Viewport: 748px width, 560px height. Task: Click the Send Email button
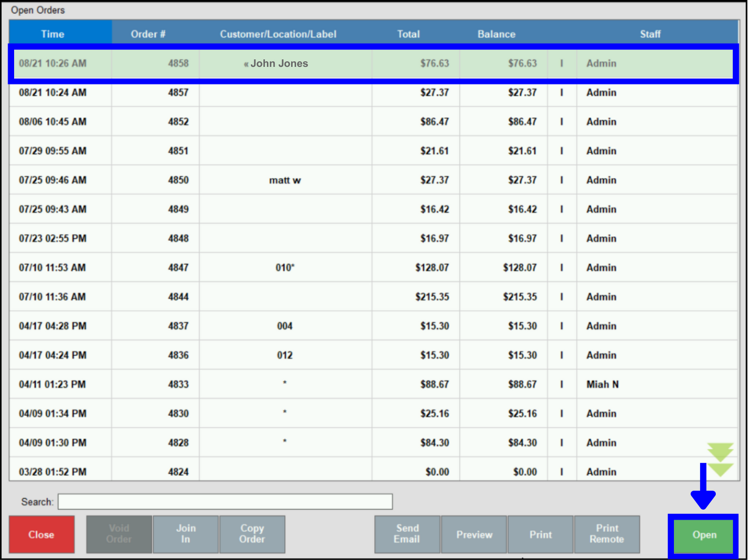(x=407, y=534)
